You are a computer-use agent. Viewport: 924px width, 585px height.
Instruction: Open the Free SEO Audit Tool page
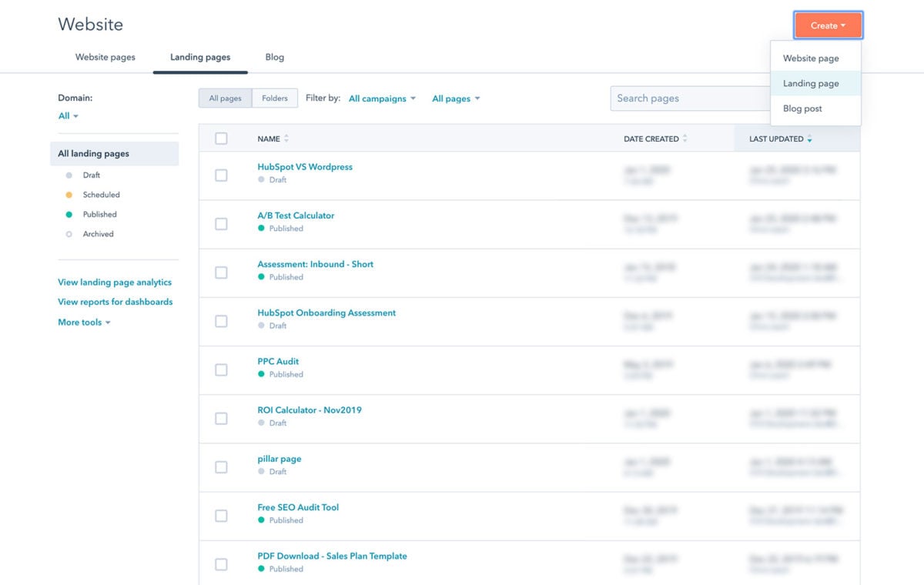pos(298,507)
